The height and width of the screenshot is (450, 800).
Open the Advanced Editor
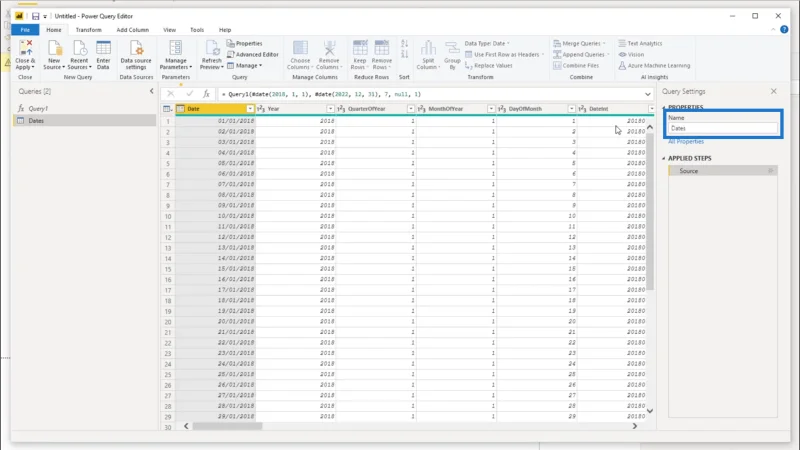tap(253, 54)
